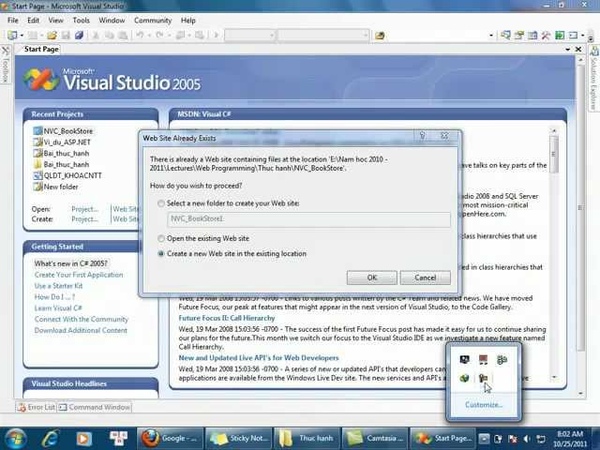Click OK in Web Site Already Exists dialog
600x450 pixels.
click(372, 278)
